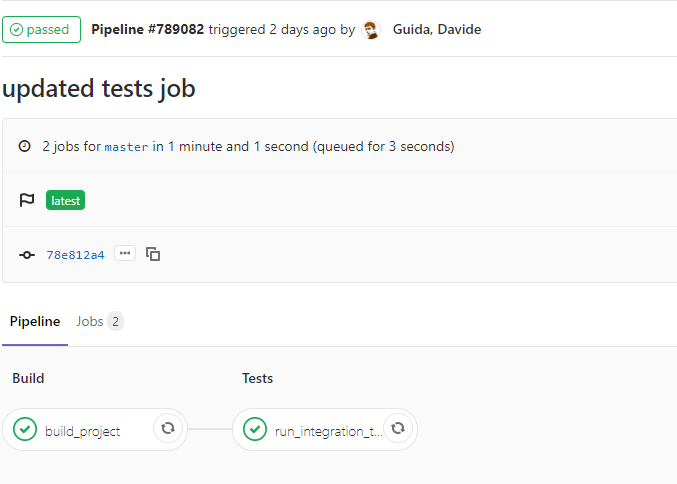The image size is (677, 484).
Task: Click retry icon for build_project job
Action: 168,429
